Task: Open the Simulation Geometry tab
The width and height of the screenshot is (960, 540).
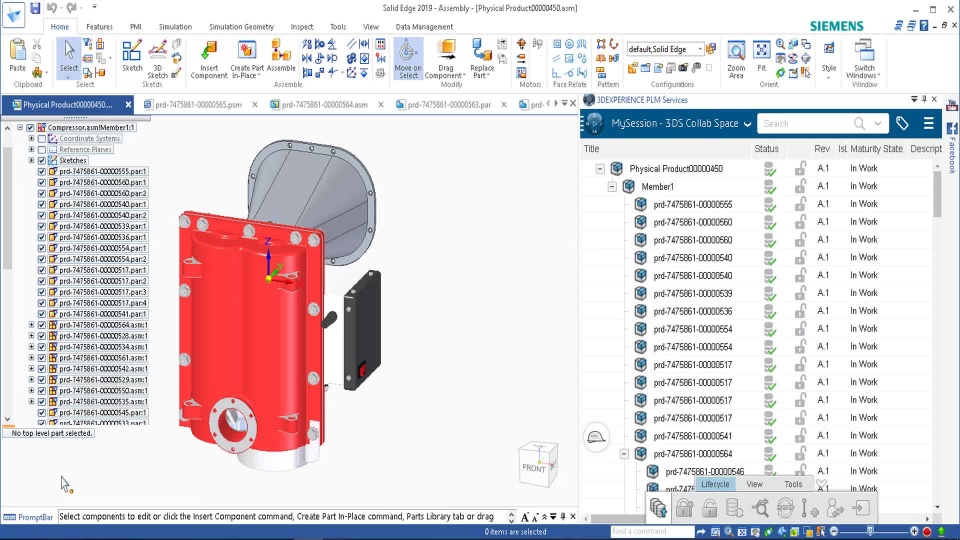Action: click(241, 27)
